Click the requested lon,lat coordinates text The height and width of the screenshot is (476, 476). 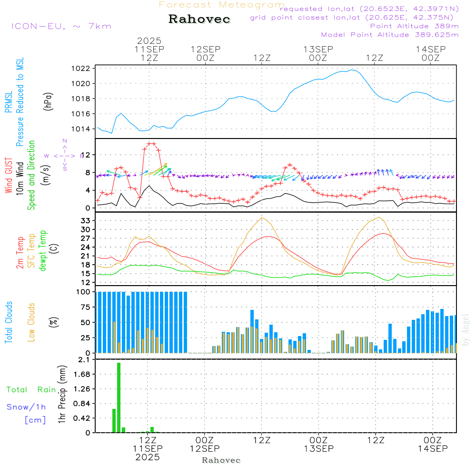click(x=369, y=9)
